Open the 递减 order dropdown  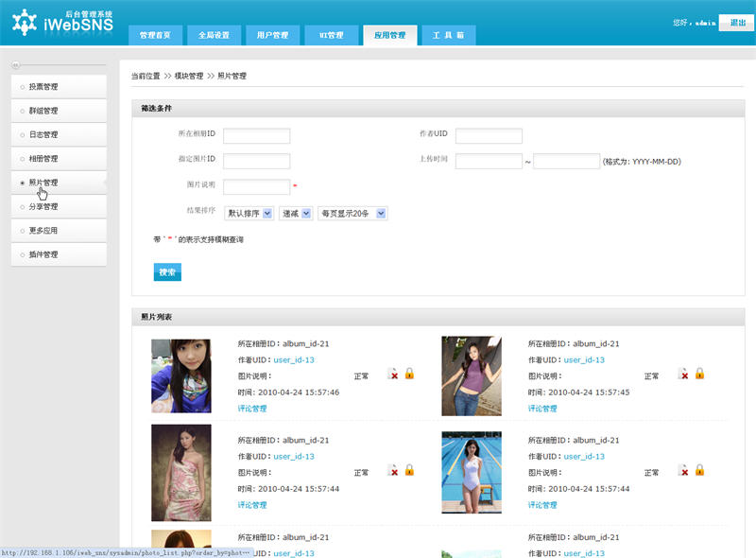point(296,214)
